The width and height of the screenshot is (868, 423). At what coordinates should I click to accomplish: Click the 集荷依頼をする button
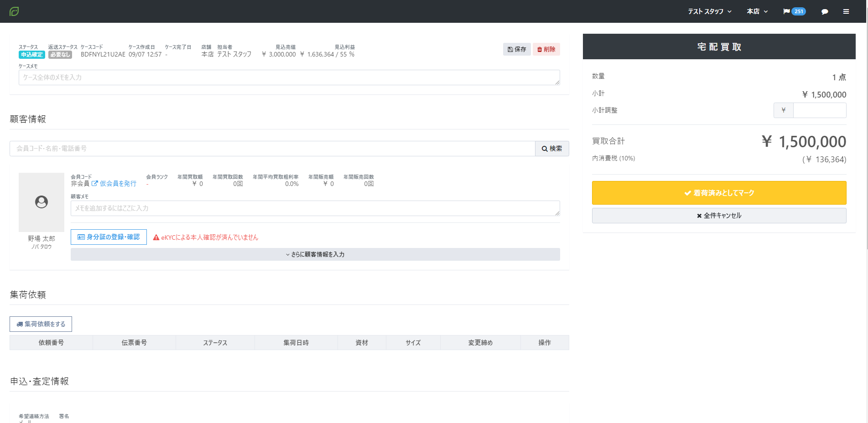41,324
